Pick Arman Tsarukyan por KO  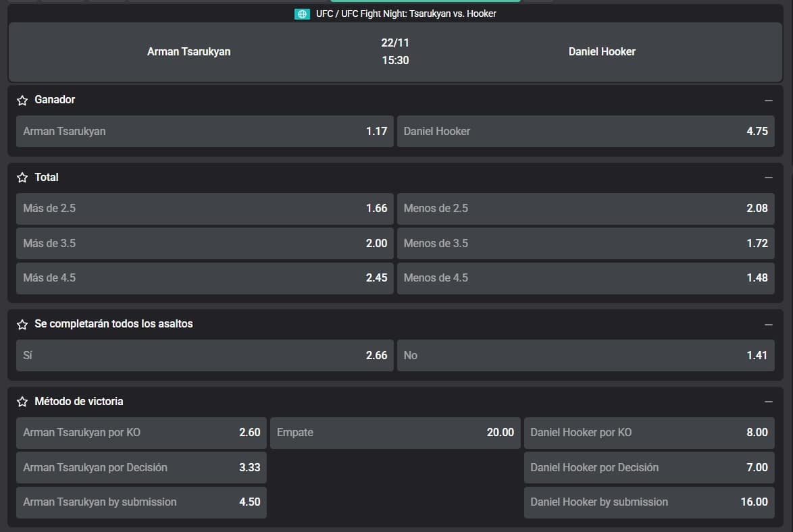[x=141, y=433]
